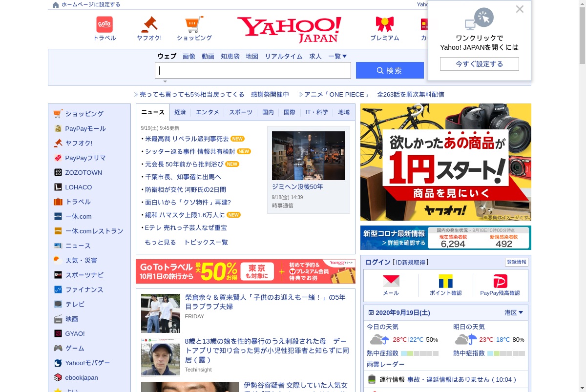Click the 天気・災害 weather icon in sidebar

58,260
